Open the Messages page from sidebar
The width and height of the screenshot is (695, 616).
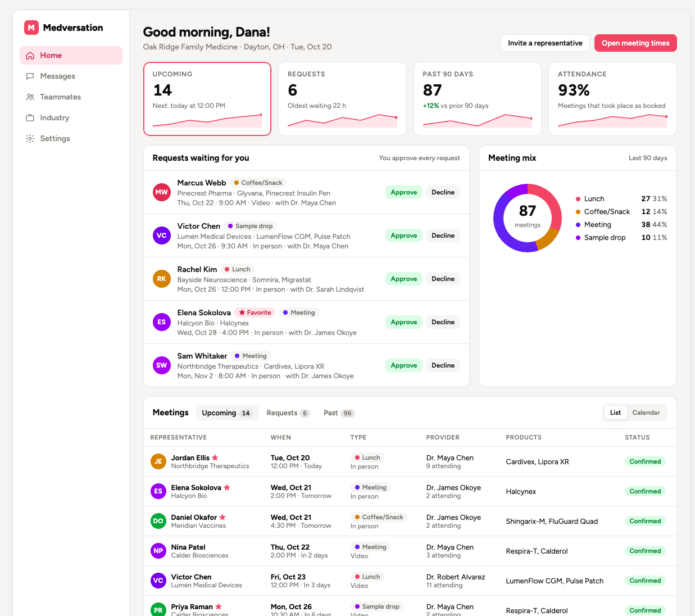(71, 76)
